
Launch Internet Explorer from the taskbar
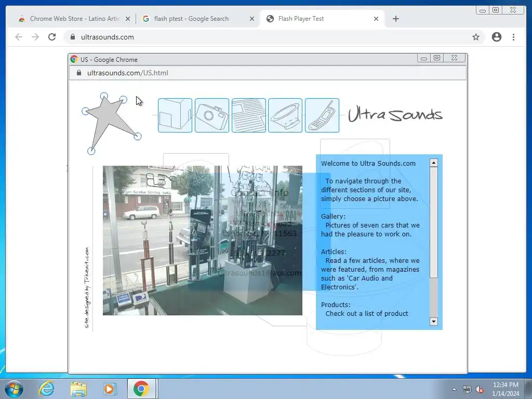coord(46,389)
